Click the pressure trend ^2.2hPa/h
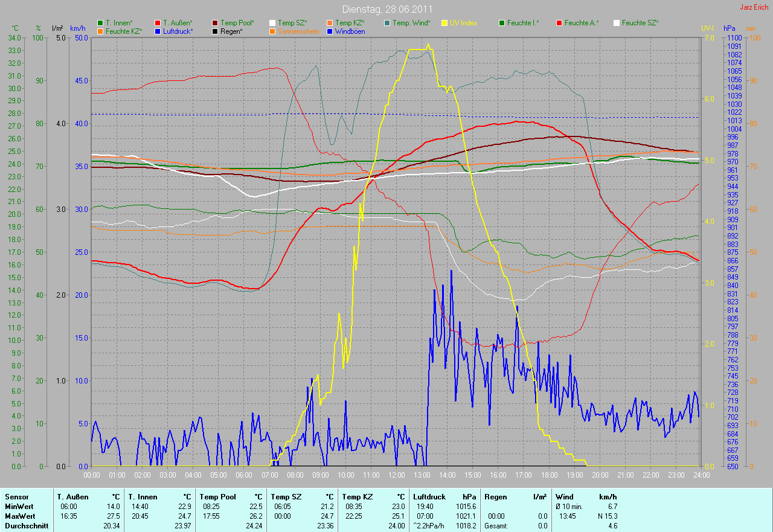773x532 pixels. (x=429, y=526)
